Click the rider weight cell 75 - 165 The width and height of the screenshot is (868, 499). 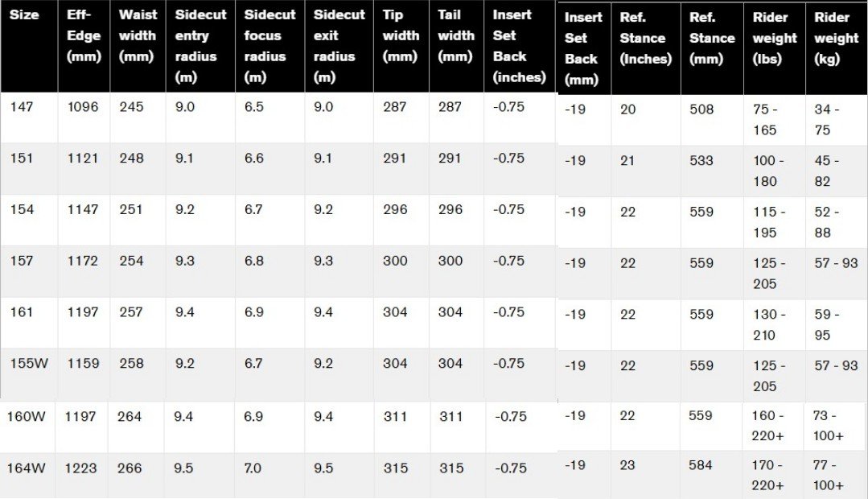pos(765,119)
